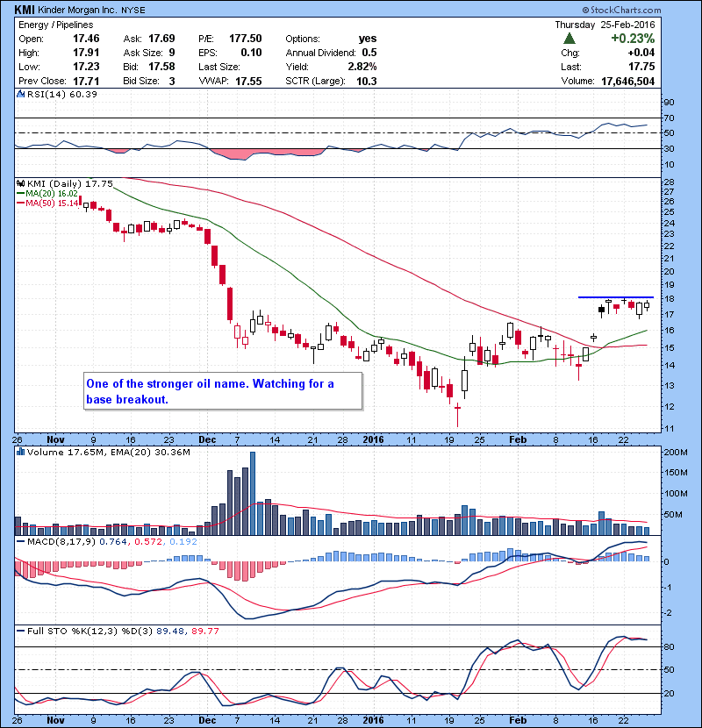Click the stochastic %D value 89.77
The width and height of the screenshot is (702, 728).
coord(204,631)
